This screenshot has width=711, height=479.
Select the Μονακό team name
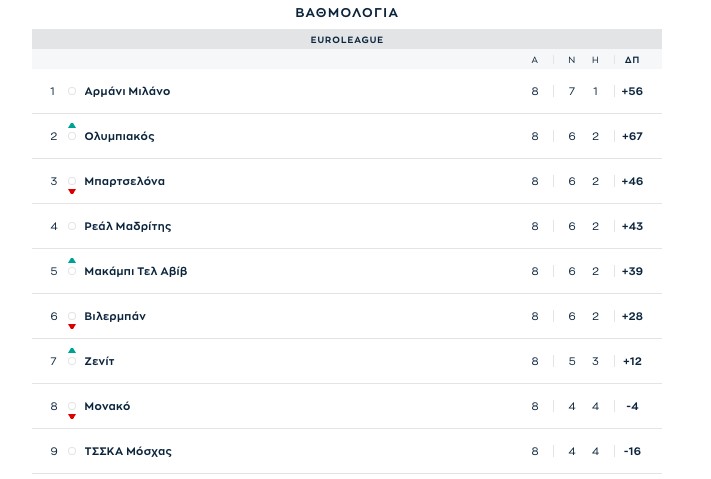pyautogui.click(x=107, y=406)
